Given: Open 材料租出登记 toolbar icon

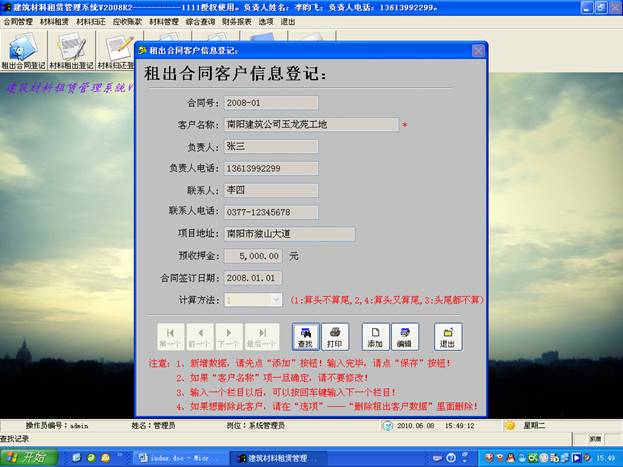Looking at the screenshot, I should pyautogui.click(x=72, y=52).
